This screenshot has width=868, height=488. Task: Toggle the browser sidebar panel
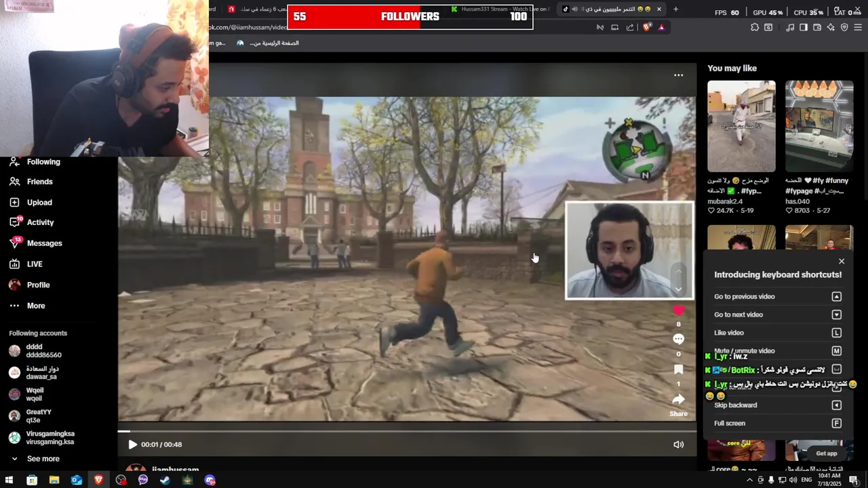pyautogui.click(x=804, y=27)
